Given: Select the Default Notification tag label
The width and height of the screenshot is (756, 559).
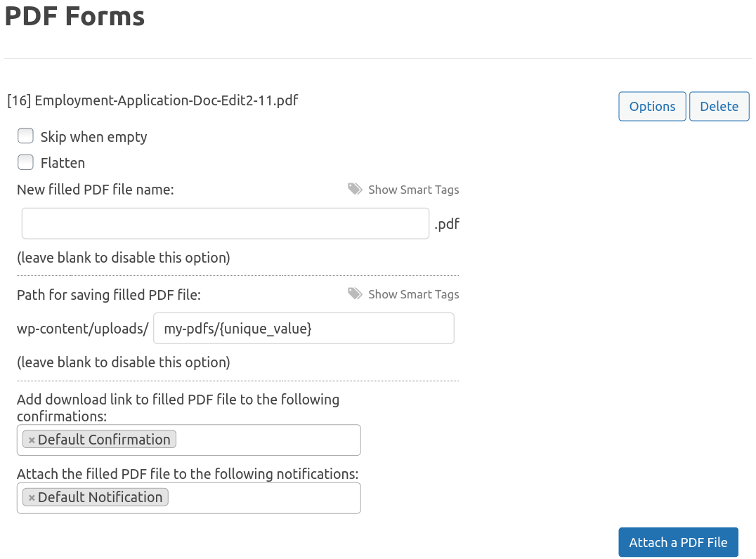Looking at the screenshot, I should (x=100, y=497).
